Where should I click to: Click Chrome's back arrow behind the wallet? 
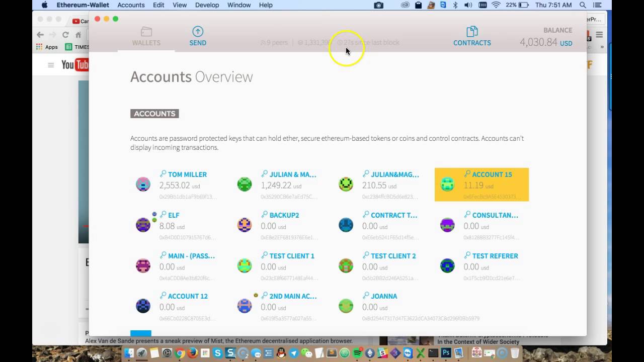point(40,35)
